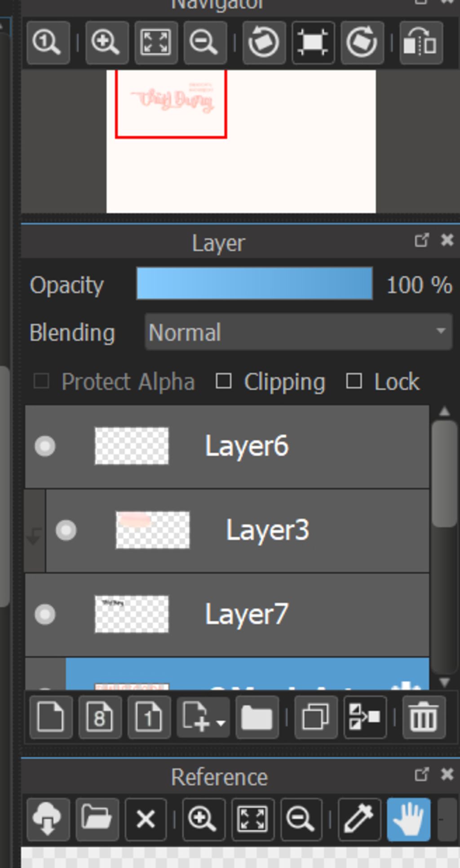Create a new layer folder

tap(257, 717)
